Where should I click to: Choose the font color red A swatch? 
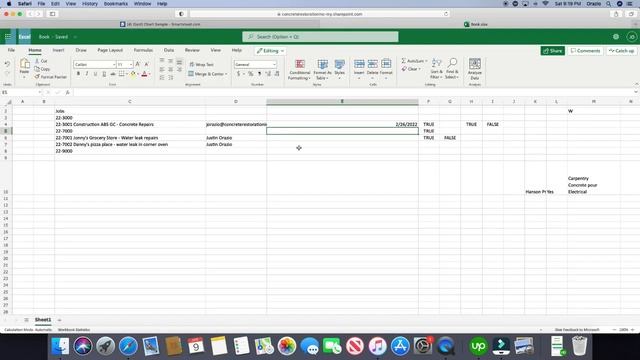pyautogui.click(x=144, y=74)
